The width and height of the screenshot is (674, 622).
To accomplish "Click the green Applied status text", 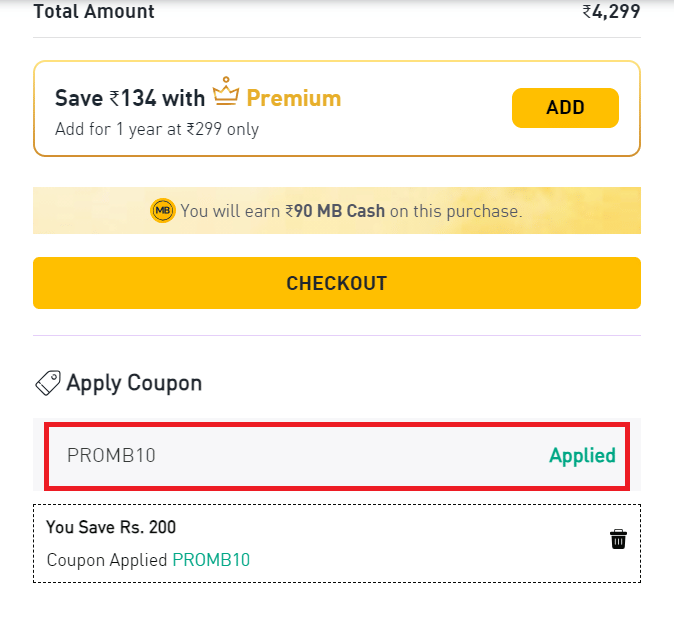I will point(582,456).
